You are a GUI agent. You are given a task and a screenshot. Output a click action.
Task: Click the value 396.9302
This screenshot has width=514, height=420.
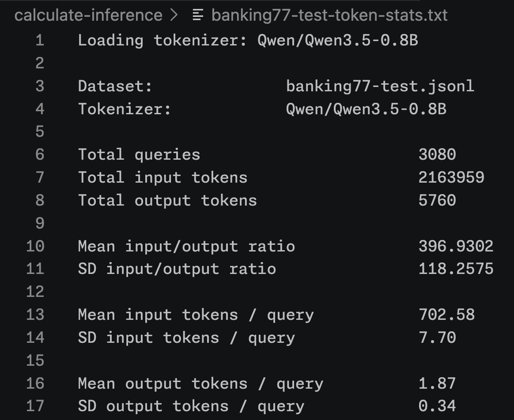click(x=456, y=246)
